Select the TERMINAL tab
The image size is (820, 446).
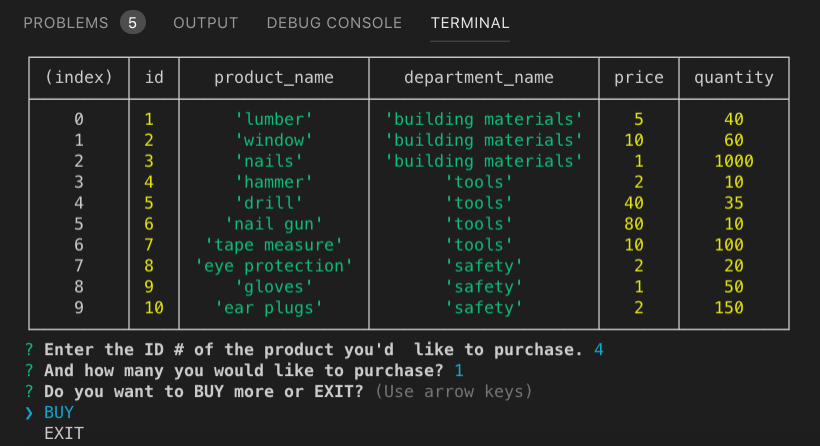click(x=470, y=22)
